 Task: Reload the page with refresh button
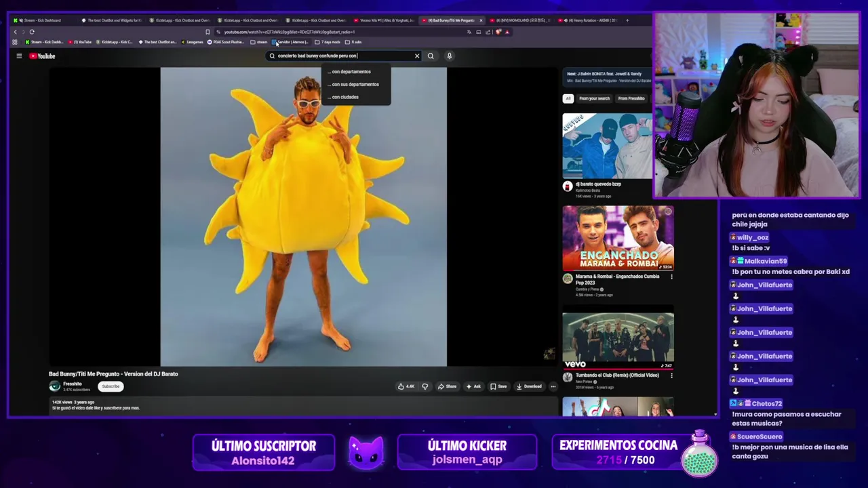click(31, 32)
